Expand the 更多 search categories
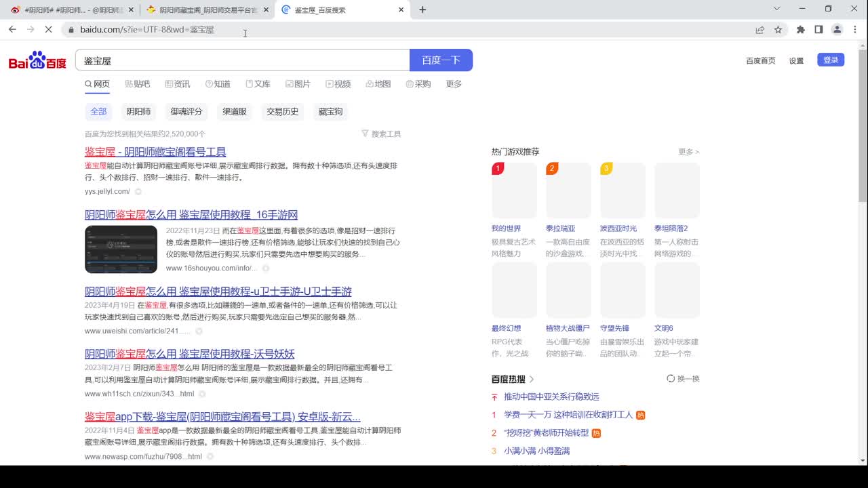Image resolution: width=868 pixels, height=488 pixels. 454,84
